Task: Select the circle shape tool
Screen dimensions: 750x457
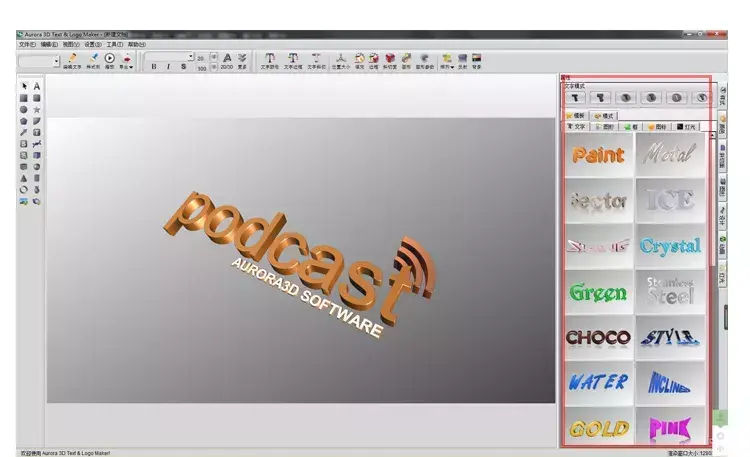Action: 24,110
